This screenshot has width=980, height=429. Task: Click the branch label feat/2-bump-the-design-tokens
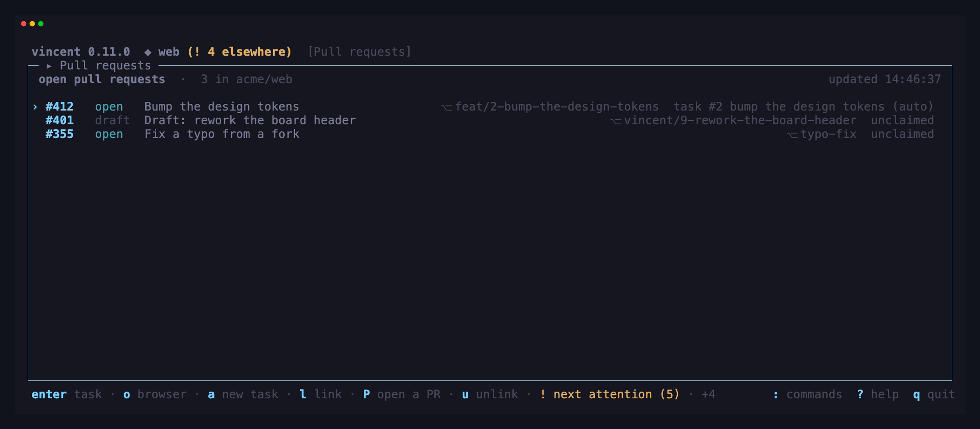(x=550, y=107)
